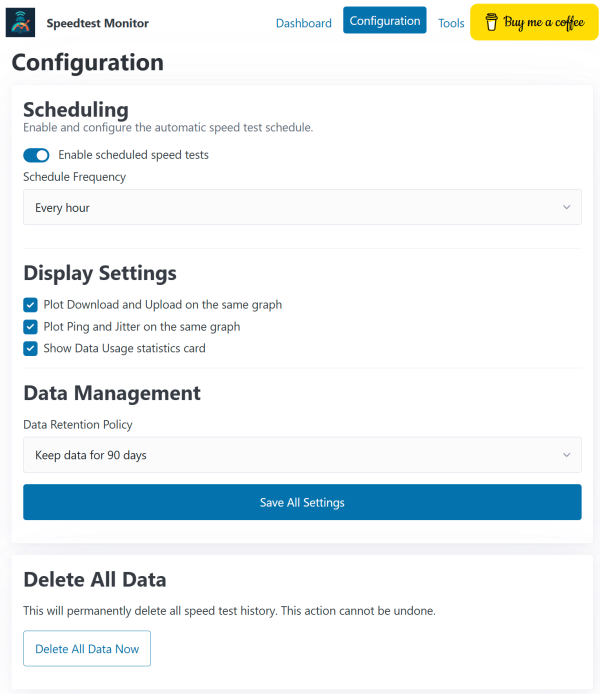
Task: Click the Show Data Usage statistics card label
Action: click(124, 348)
